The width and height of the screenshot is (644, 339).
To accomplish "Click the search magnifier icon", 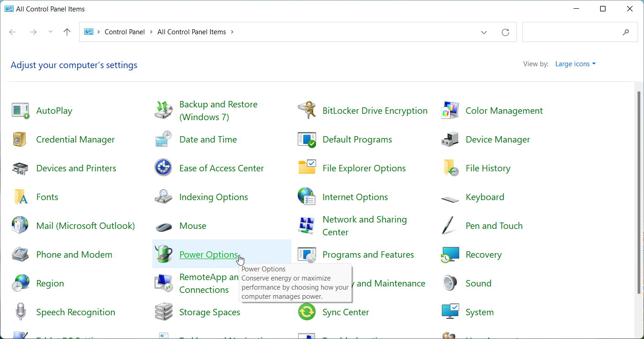I will click(x=626, y=32).
